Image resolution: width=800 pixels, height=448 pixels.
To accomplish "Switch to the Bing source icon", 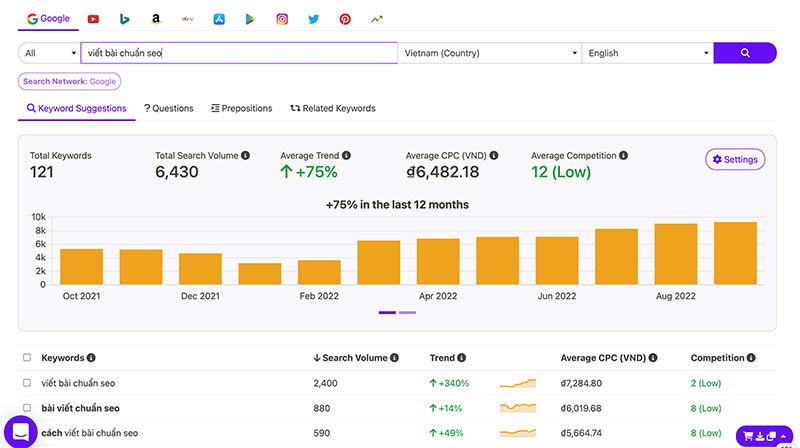I will click(124, 19).
